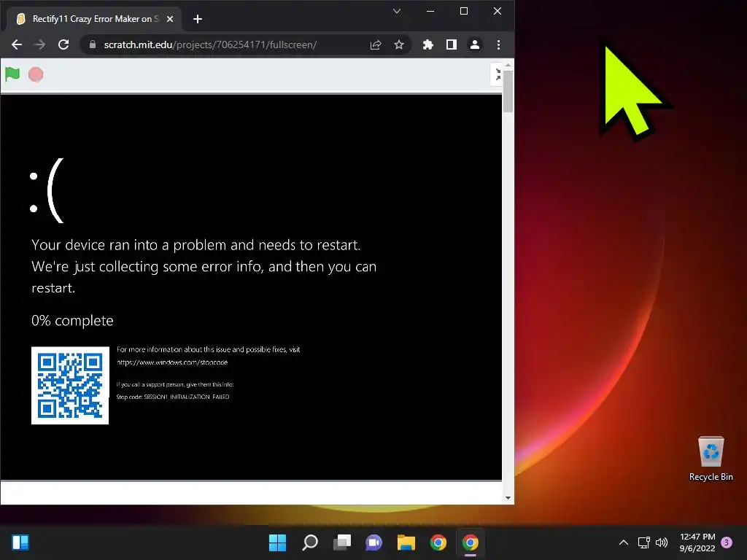
Task: Share this page icon in address bar
Action: (376, 44)
